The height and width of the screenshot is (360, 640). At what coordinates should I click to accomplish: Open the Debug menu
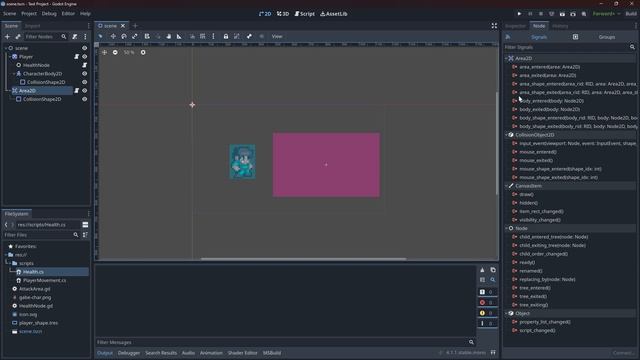(x=49, y=14)
